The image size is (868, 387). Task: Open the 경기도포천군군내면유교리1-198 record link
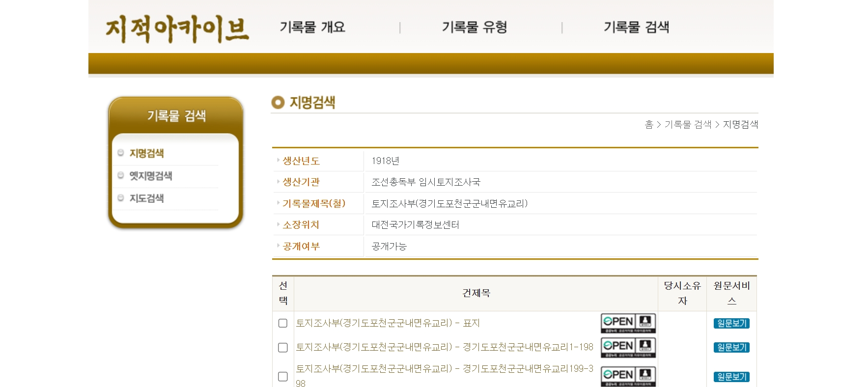tap(445, 347)
